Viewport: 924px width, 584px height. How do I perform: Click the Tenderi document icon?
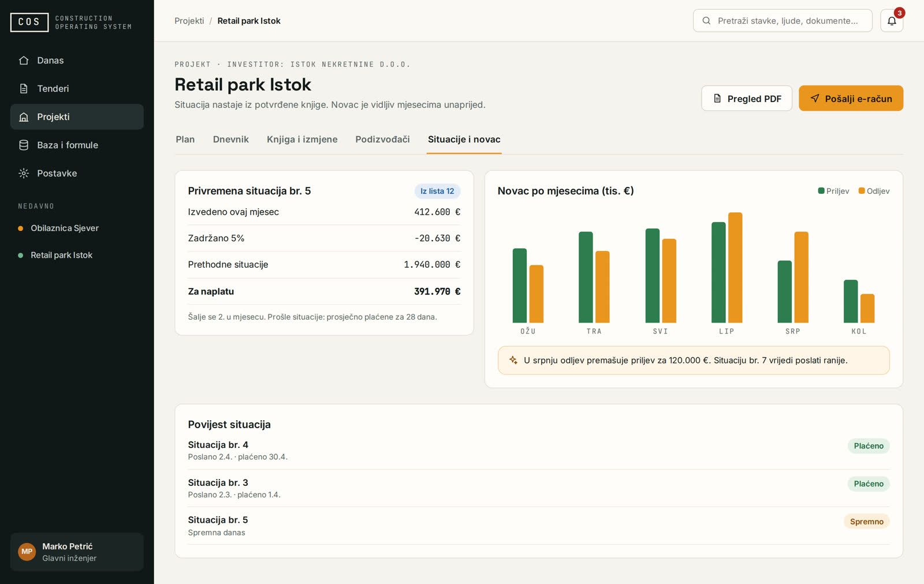(24, 89)
